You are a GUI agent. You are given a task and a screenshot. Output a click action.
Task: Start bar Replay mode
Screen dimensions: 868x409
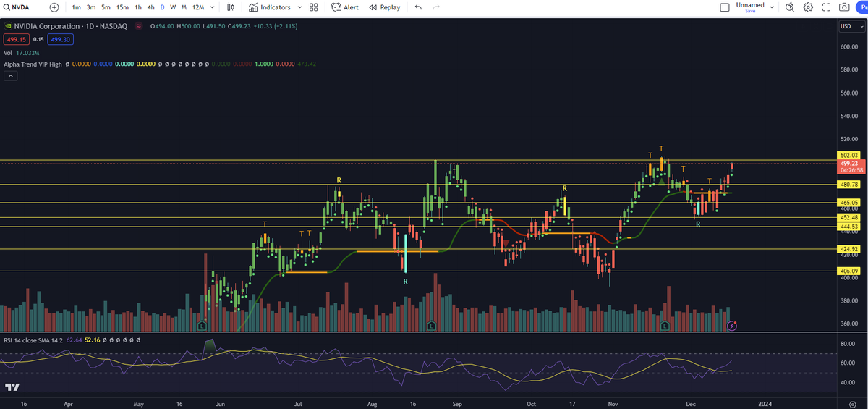coord(384,7)
